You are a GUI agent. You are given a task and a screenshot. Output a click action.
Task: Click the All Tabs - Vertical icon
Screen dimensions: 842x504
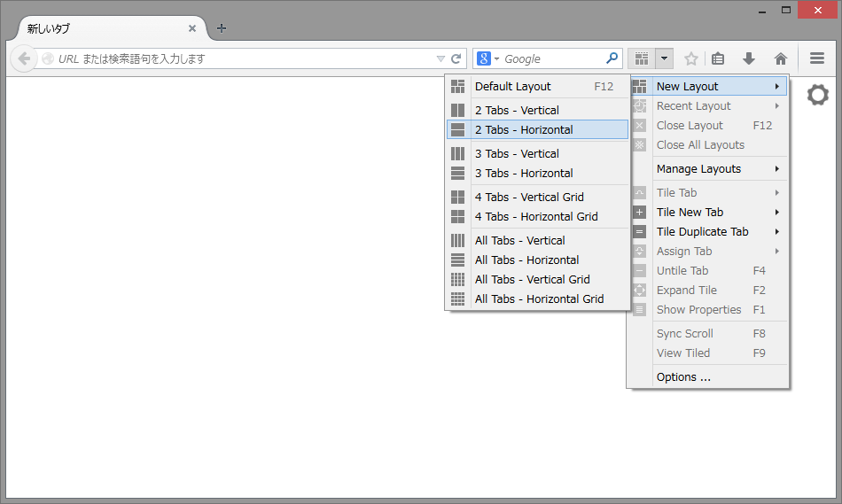(x=457, y=240)
